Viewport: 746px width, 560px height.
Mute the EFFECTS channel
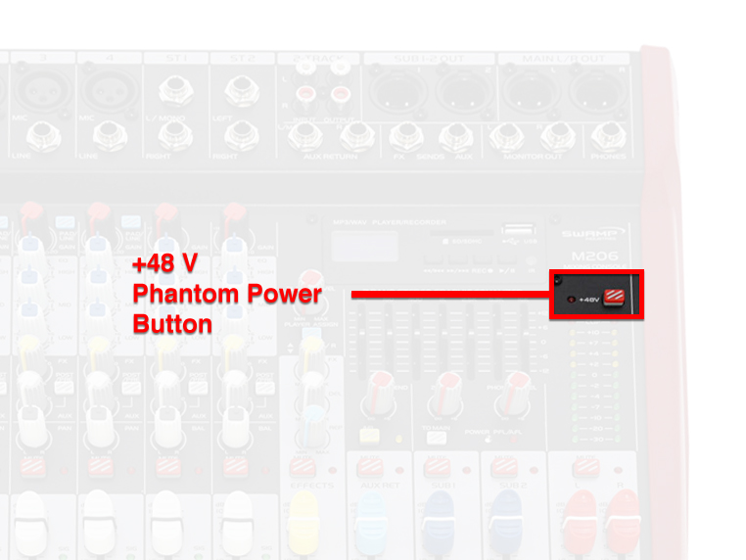pyautogui.click(x=303, y=469)
